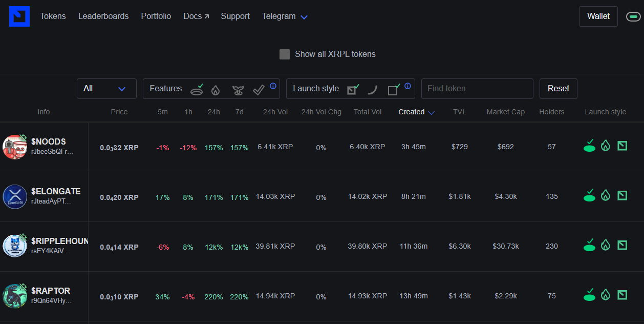The height and width of the screenshot is (324, 644).
Task: Click the info icon beside the Launch style filters
Action: pyautogui.click(x=407, y=86)
